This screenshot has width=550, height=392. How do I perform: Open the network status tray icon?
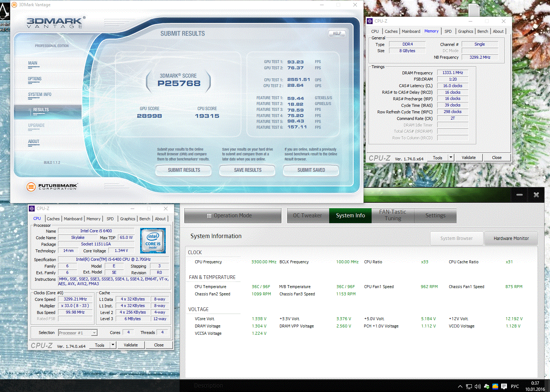tap(469, 387)
